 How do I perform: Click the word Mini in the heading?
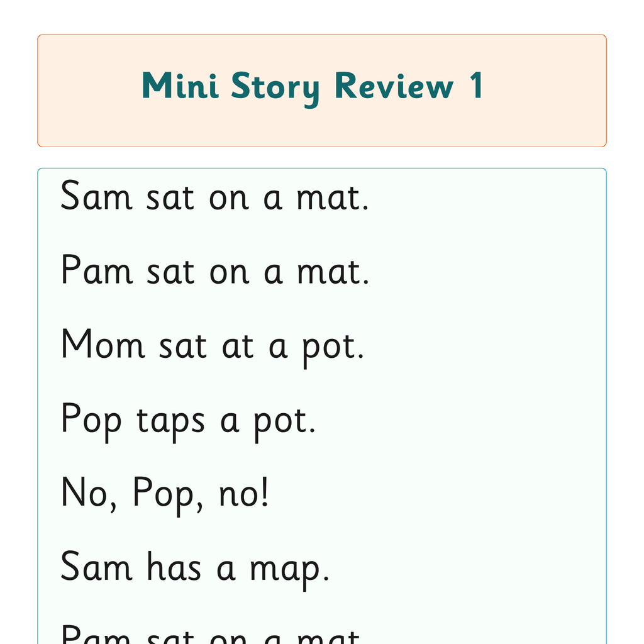(180, 85)
